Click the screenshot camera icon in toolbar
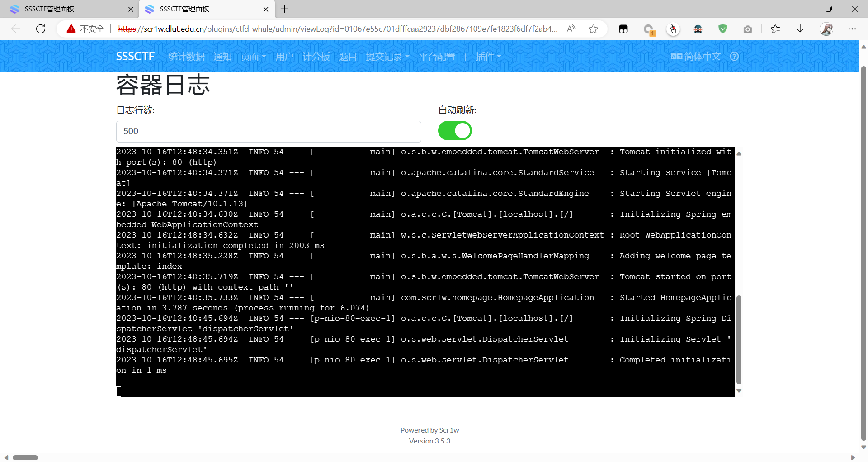 coord(747,29)
